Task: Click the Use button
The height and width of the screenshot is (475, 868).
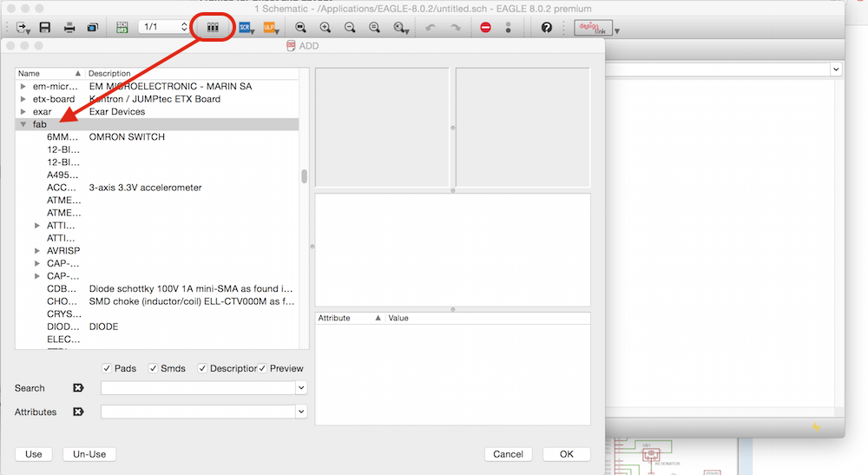Action: 33,454
